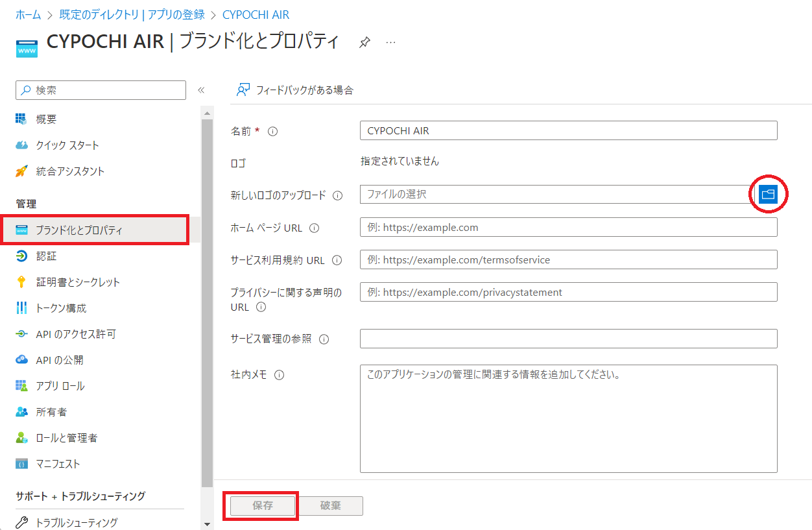Image resolution: width=812 pixels, height=530 pixels.
Task: Click the 認証 arrow icon
Action: (x=22, y=256)
